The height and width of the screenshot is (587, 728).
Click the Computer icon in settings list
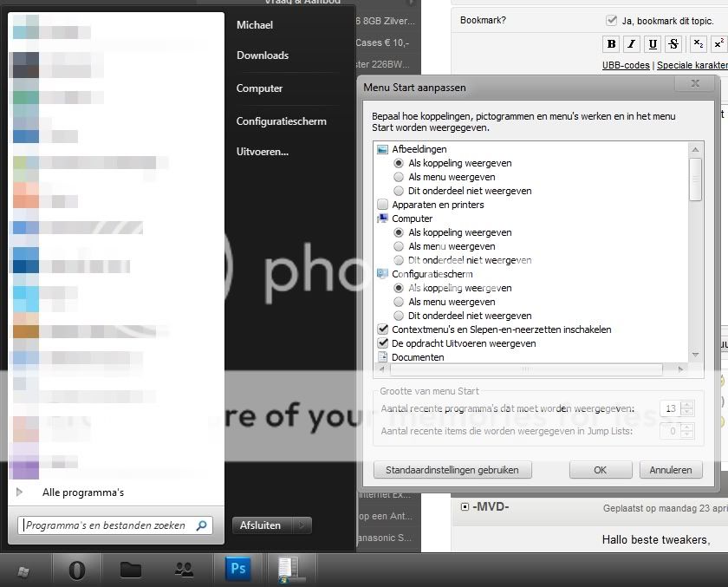click(382, 218)
